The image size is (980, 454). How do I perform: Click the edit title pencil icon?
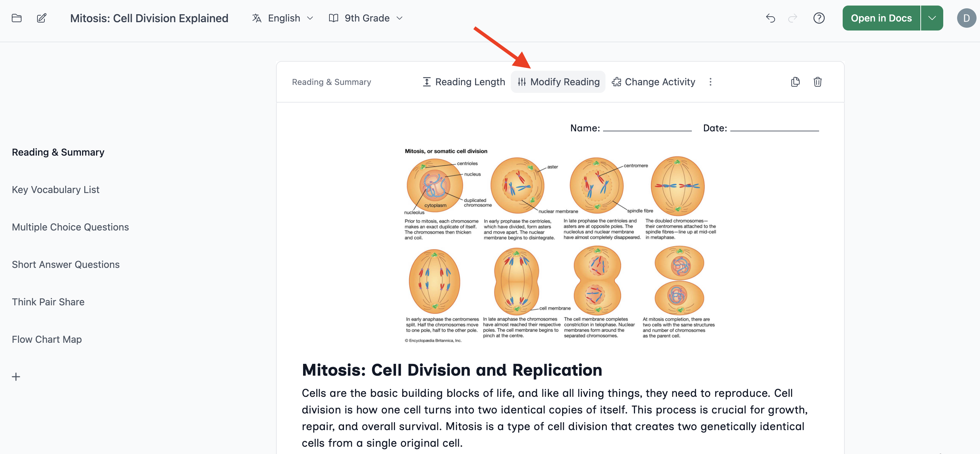[42, 18]
